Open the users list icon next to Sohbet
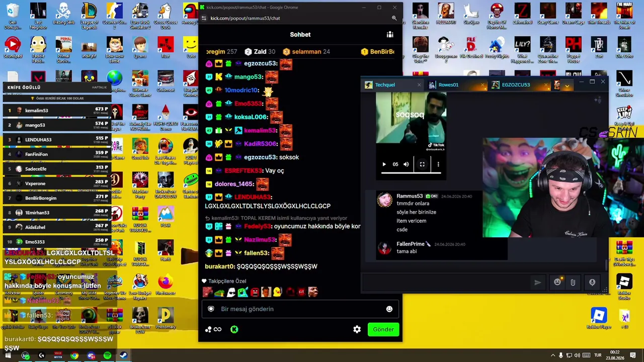Image resolution: width=644 pixels, height=362 pixels. click(x=390, y=34)
